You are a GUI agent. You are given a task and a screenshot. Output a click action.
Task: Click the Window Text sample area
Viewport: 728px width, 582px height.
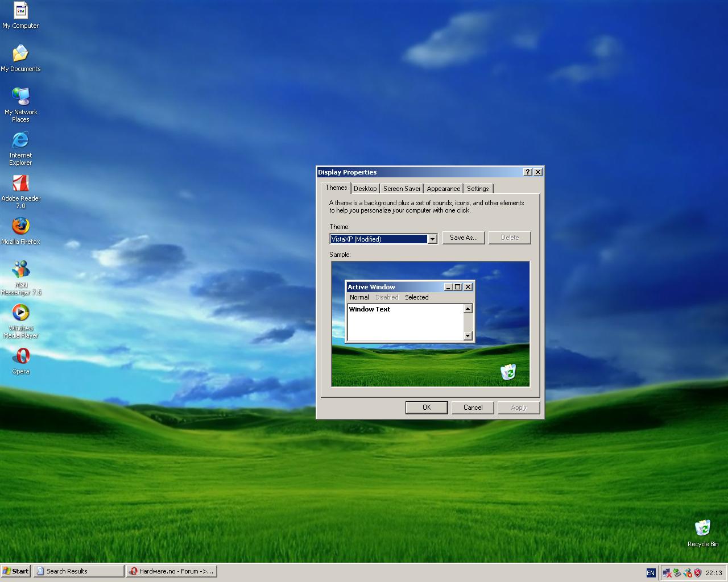click(406, 322)
